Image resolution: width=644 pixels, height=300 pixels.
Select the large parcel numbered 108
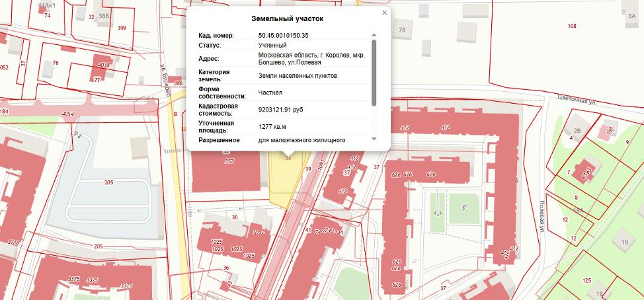click(x=571, y=26)
